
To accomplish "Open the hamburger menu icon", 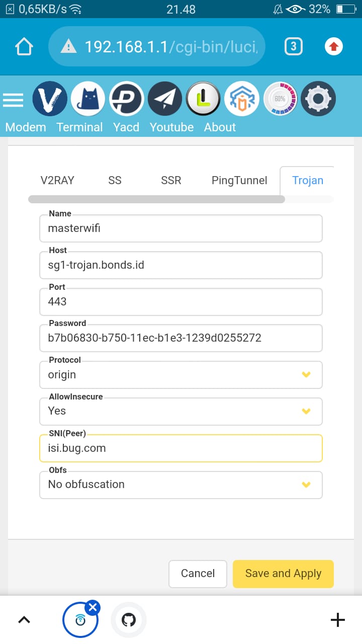I will coord(13,100).
